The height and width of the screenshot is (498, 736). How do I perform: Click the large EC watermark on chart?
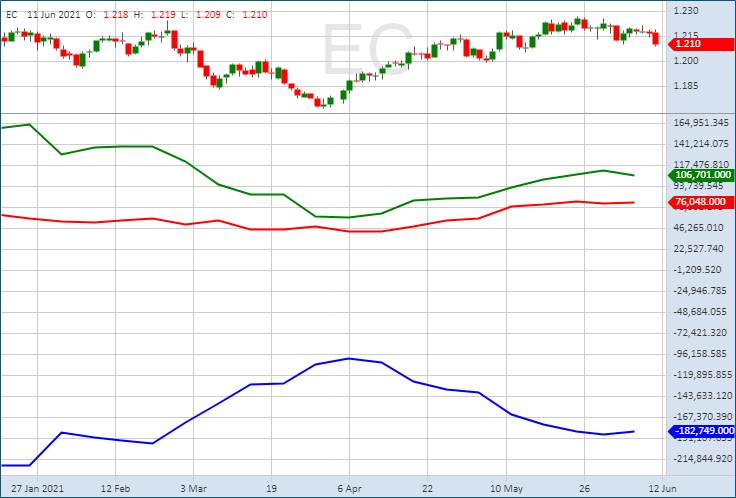pyautogui.click(x=367, y=48)
